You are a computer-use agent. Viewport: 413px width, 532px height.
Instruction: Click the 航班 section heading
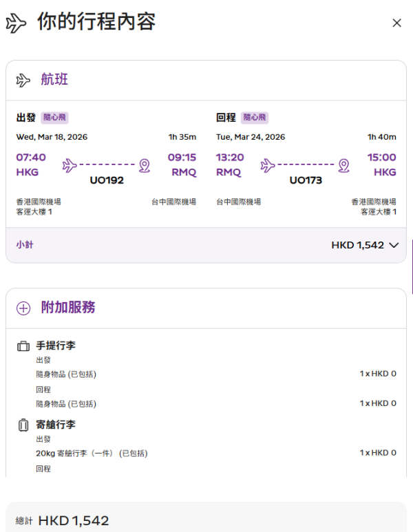click(x=54, y=79)
